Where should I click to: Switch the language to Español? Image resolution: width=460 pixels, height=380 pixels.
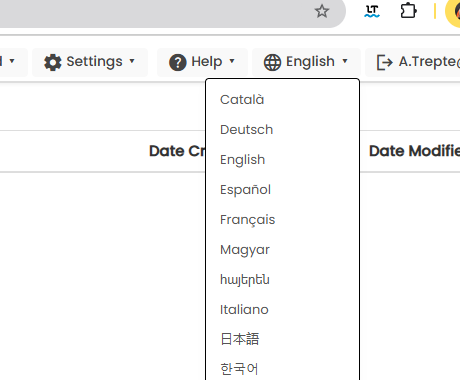tap(245, 190)
